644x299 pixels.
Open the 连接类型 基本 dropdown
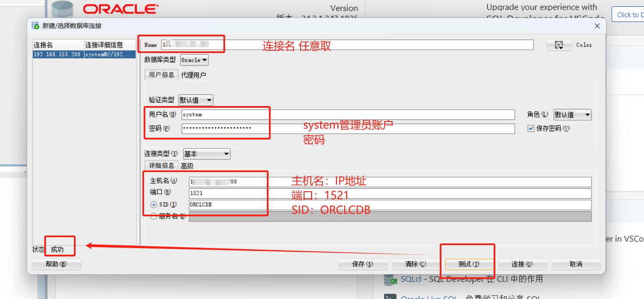206,154
